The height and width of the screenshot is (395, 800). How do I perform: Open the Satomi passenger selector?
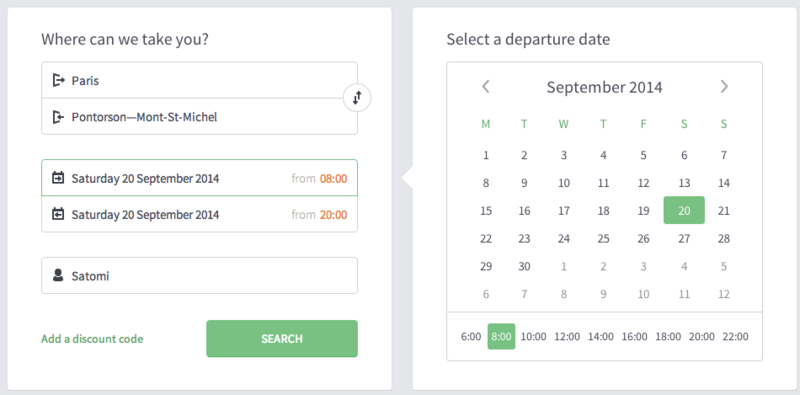coord(199,276)
